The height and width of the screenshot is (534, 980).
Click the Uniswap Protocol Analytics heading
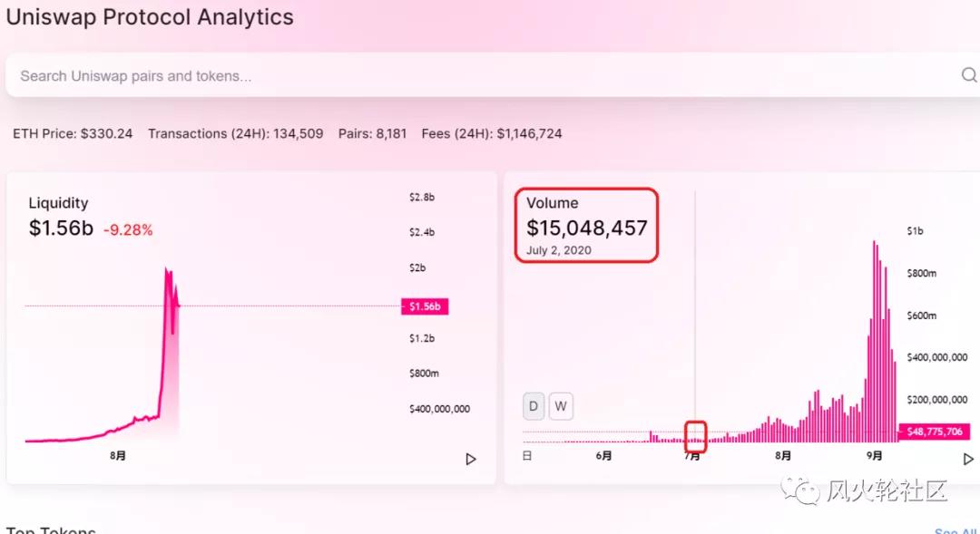(x=150, y=17)
